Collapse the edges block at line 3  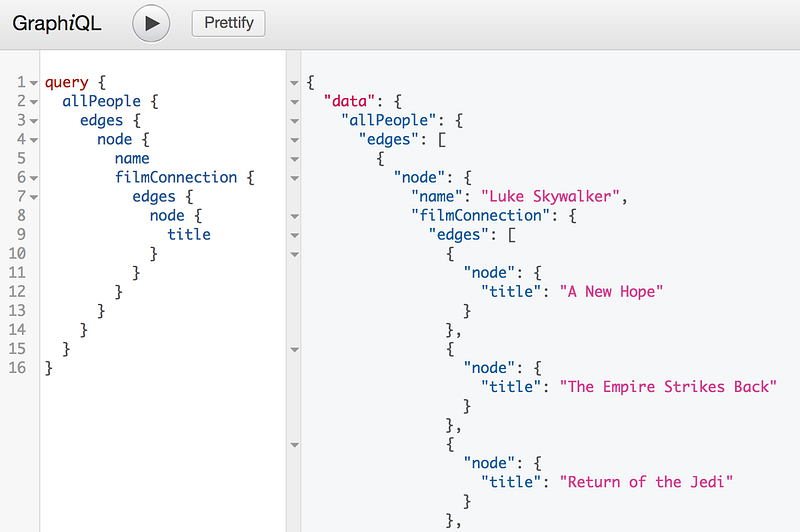pyautogui.click(x=33, y=121)
